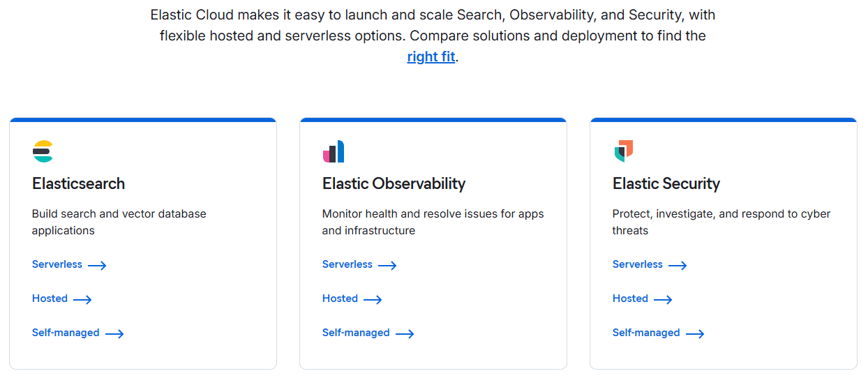Select Hosted option under Elasticsearch

pyautogui.click(x=50, y=298)
